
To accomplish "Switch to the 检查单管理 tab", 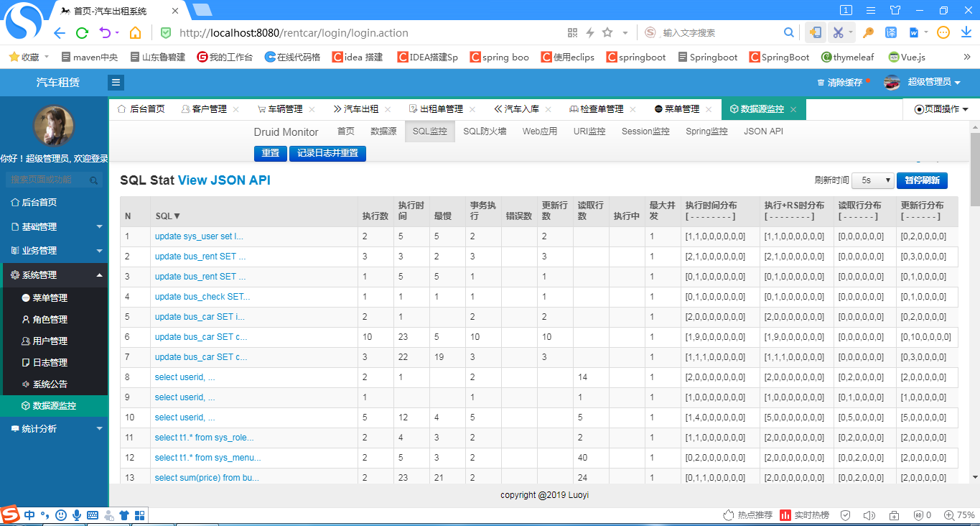I will [x=596, y=109].
